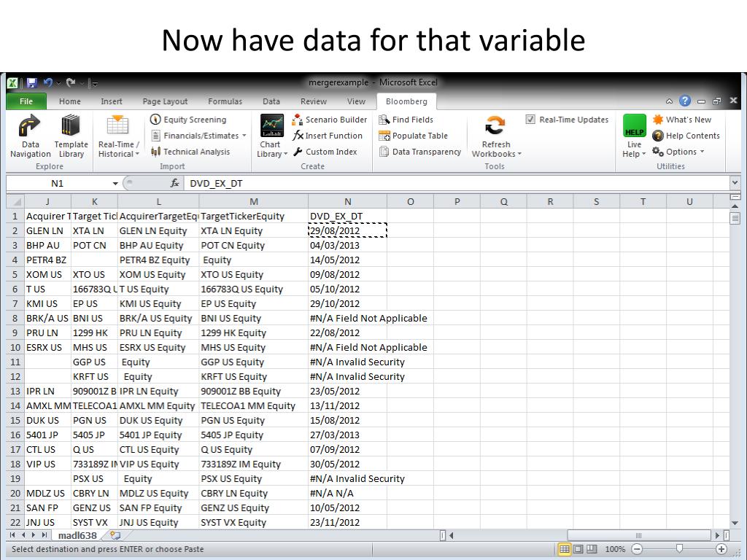Switch to the Page Layout tab
The width and height of the screenshot is (747, 560).
tap(165, 101)
